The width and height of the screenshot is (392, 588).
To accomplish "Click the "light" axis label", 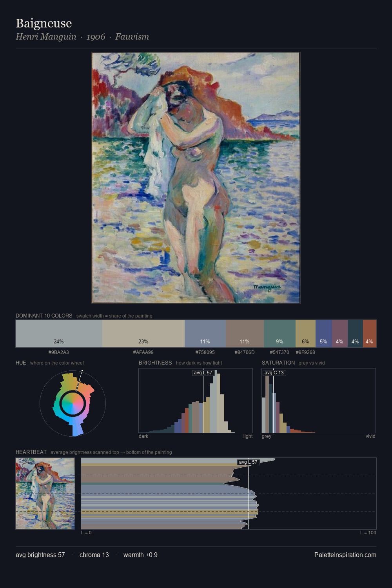I will [248, 436].
